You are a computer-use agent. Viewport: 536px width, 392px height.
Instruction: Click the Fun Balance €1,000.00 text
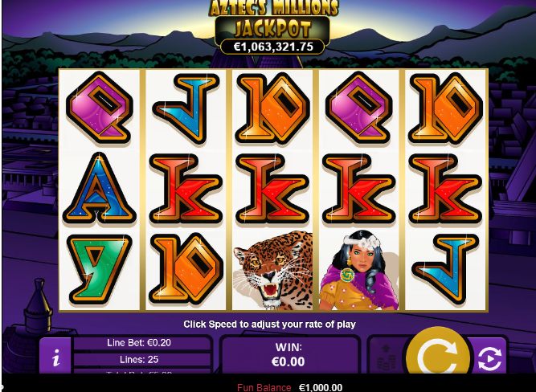(x=290, y=387)
